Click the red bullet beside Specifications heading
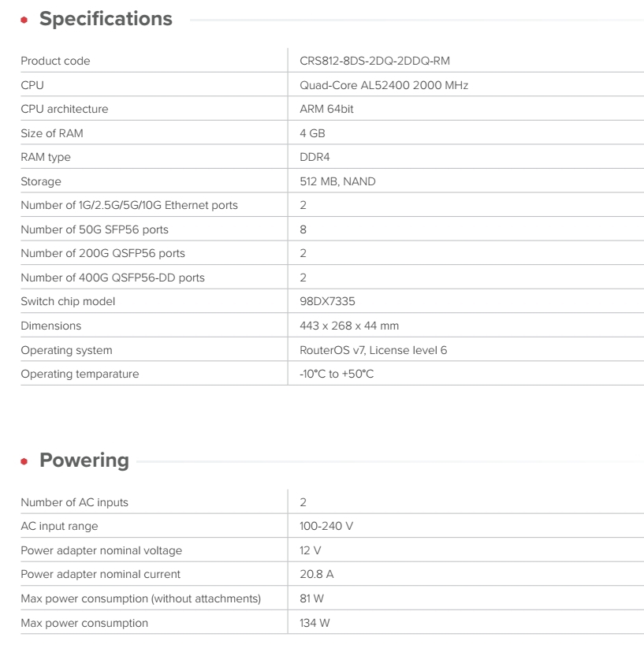 tap(26, 19)
